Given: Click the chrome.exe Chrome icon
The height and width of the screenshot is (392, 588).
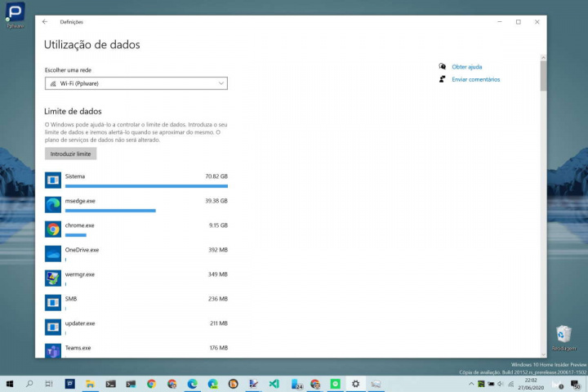Looking at the screenshot, I should tap(53, 229).
